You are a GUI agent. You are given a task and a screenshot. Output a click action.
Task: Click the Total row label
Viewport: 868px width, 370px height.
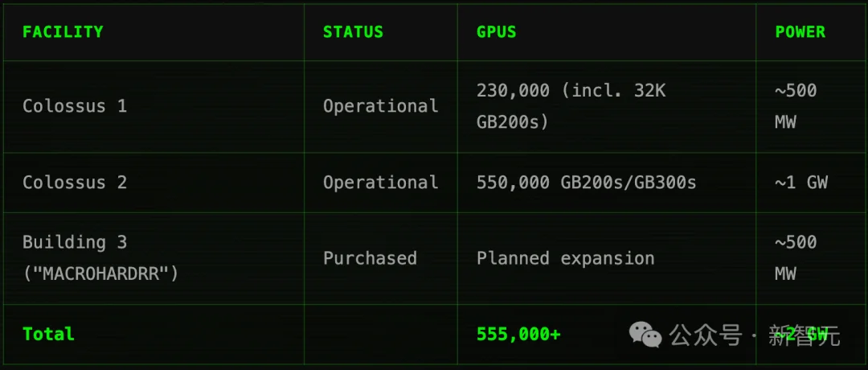[x=48, y=334]
